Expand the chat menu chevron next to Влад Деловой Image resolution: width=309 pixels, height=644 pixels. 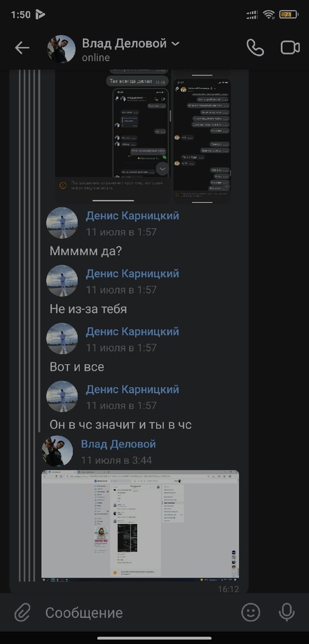[175, 44]
